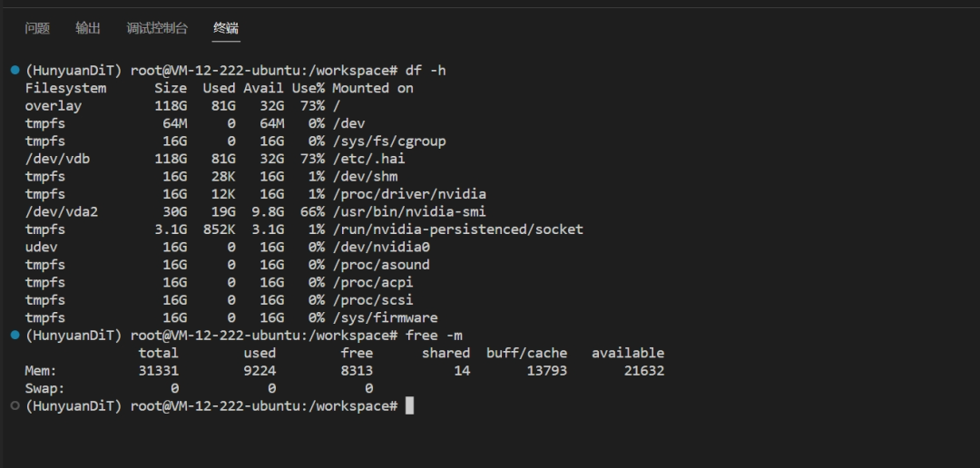Click the '28K' used value
980x468 pixels.
coord(223,176)
